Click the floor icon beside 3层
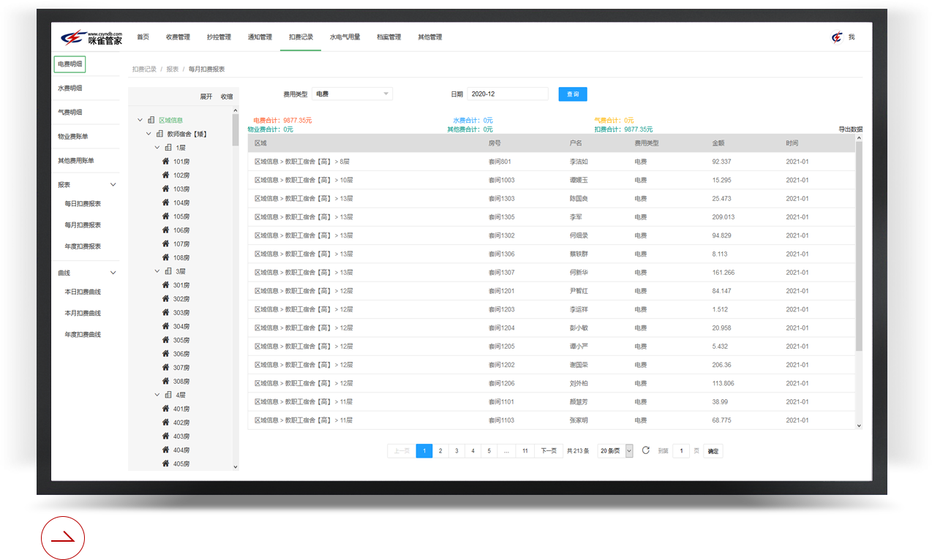The height and width of the screenshot is (560, 932). [x=168, y=271]
